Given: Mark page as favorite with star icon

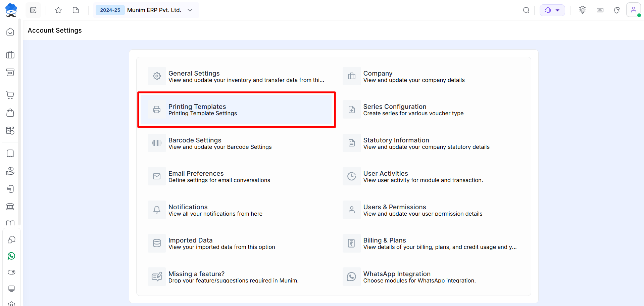Looking at the screenshot, I should 58,10.
